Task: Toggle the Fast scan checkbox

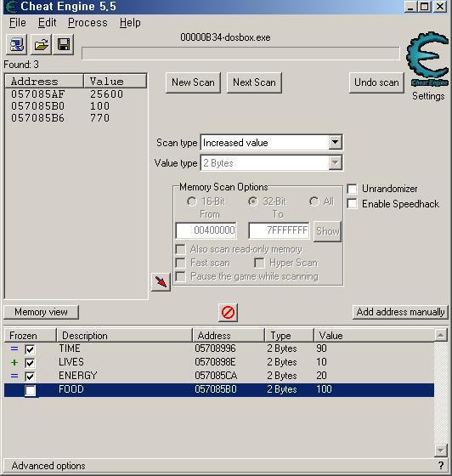Action: point(180,263)
